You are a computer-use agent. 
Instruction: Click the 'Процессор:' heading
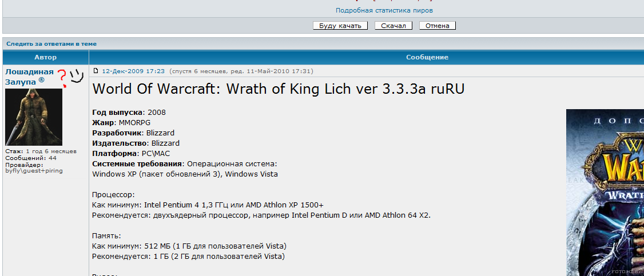tap(113, 195)
